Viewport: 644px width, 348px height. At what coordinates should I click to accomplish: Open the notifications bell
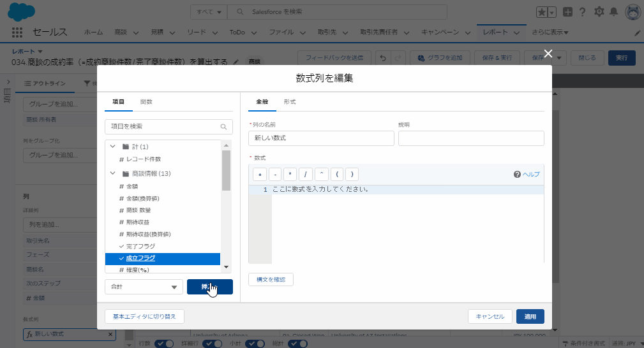click(613, 12)
